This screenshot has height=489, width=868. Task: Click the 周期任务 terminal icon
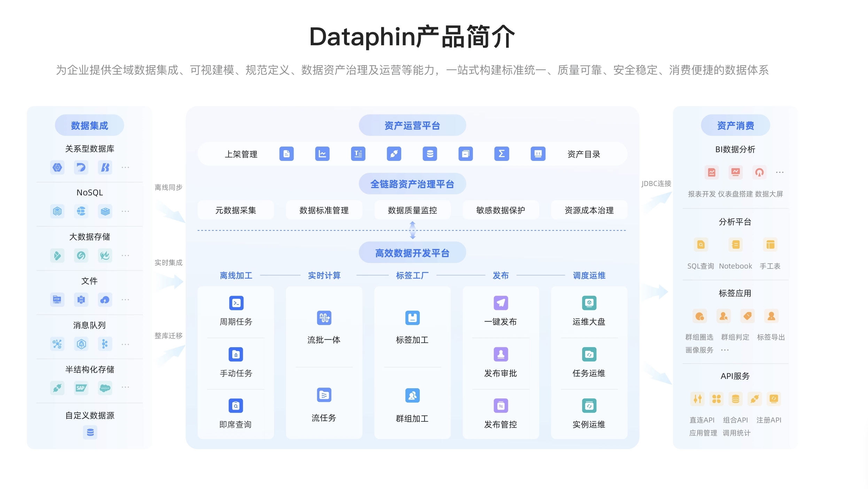[236, 303]
